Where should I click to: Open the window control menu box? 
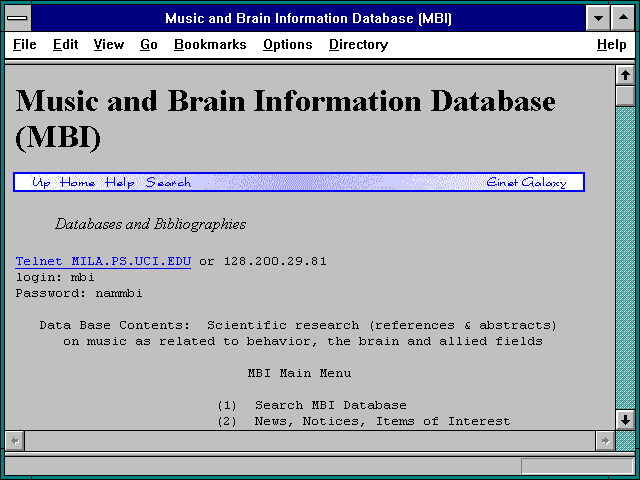(18, 18)
